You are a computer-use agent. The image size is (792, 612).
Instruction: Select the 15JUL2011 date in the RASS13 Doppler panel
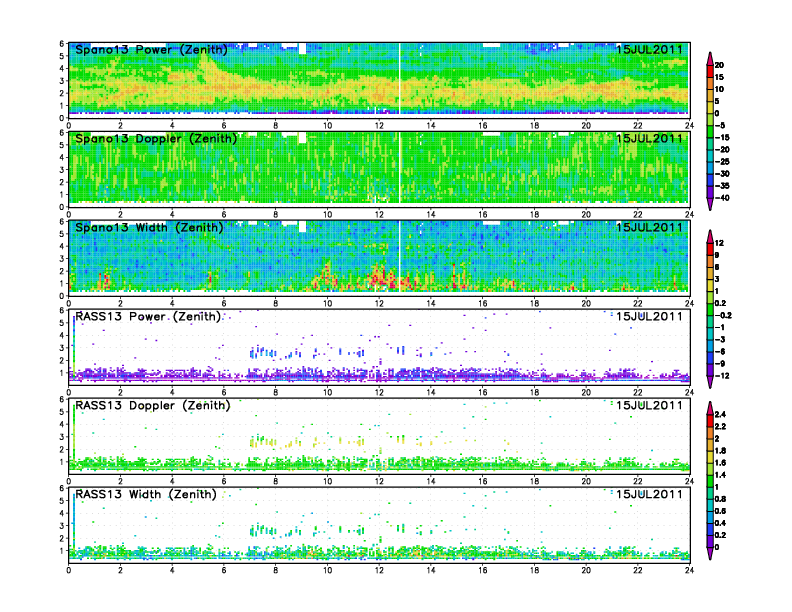(649, 405)
